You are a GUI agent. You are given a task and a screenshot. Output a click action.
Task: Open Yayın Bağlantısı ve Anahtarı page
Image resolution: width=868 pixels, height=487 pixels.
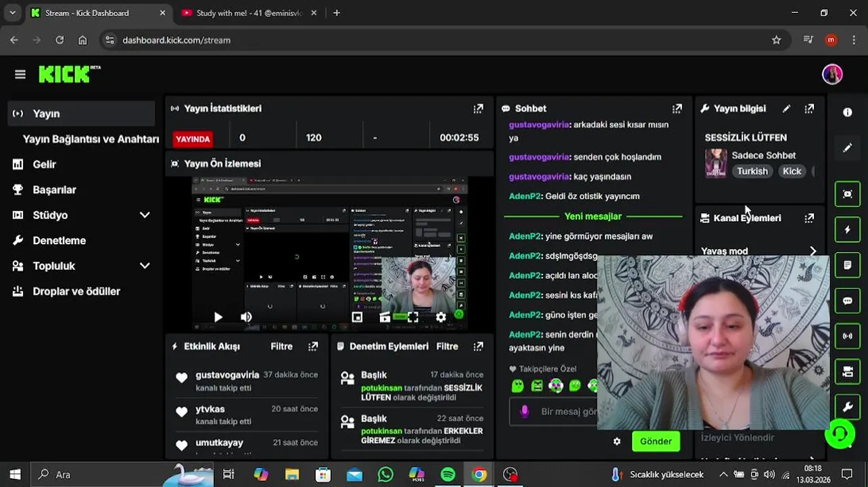(91, 139)
